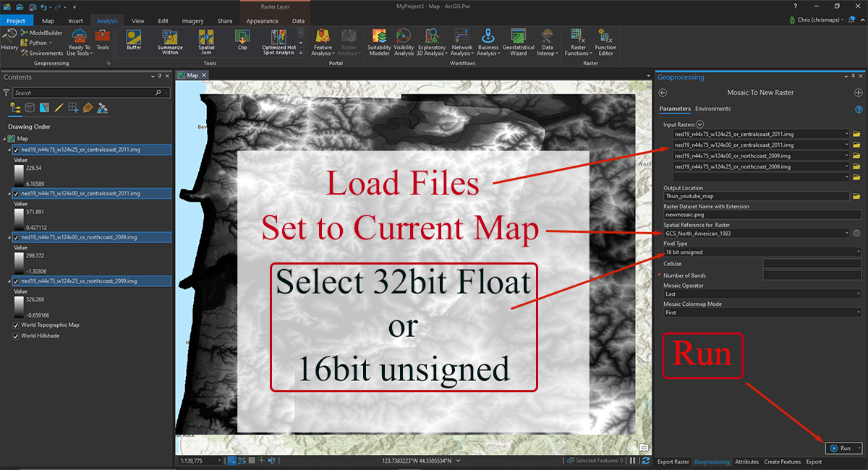Switch to Environments tab in Geoprocessing
Viewport: 868px width, 470px height.
point(712,108)
